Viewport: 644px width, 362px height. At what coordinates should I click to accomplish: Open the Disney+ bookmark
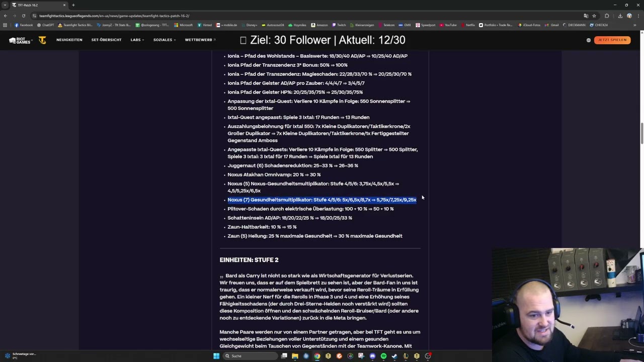(x=250, y=25)
